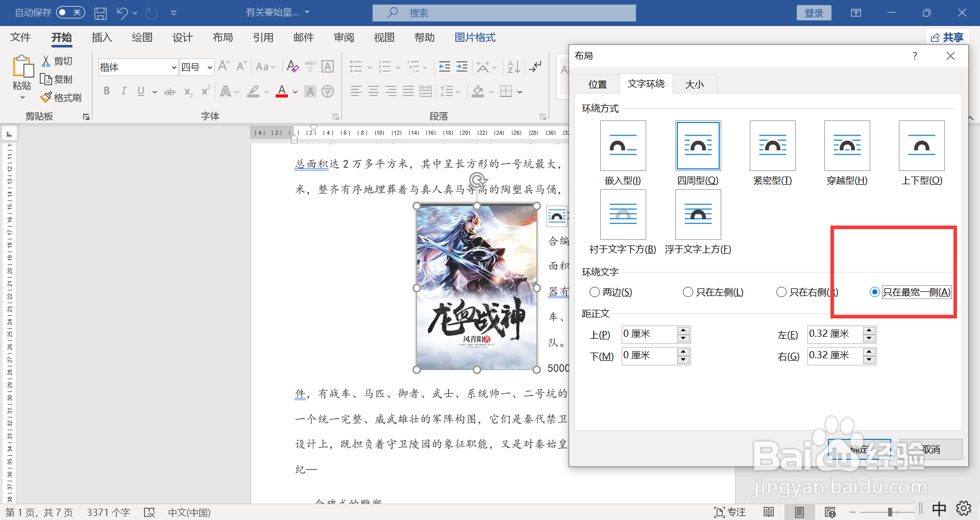
Task: Apply strikethrough formatting
Action: click(170, 92)
